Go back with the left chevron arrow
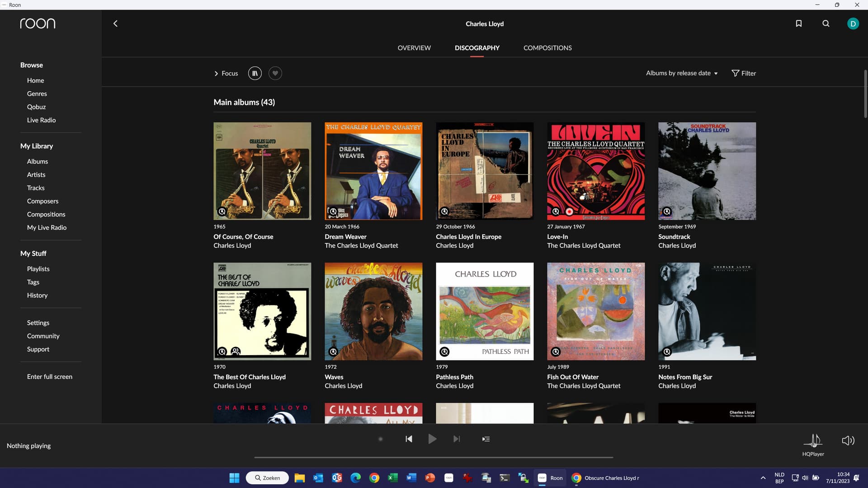Viewport: 868px width, 488px height. coord(115,23)
